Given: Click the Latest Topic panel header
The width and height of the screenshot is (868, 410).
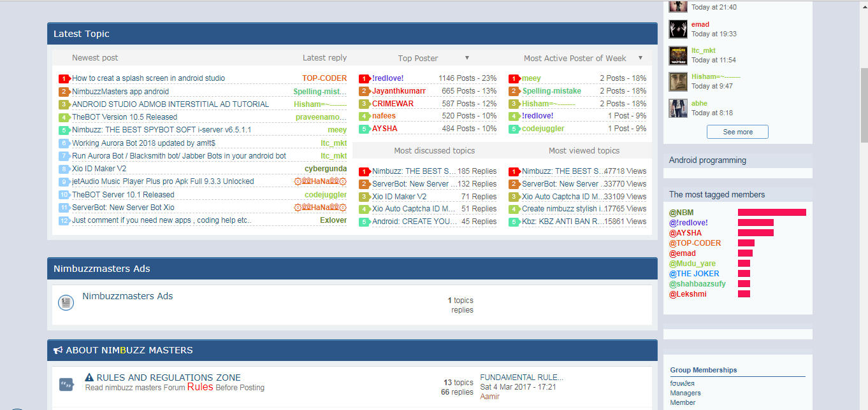Looking at the screenshot, I should coord(352,34).
